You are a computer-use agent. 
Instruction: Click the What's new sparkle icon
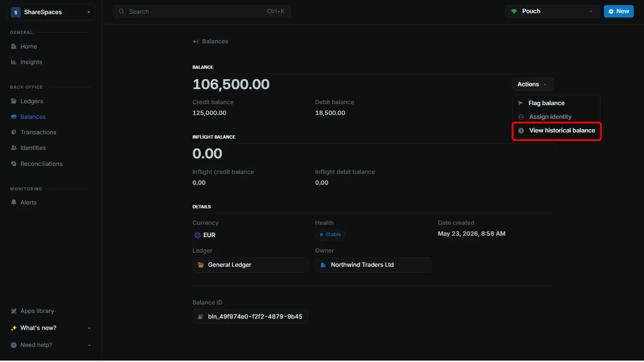click(14, 328)
